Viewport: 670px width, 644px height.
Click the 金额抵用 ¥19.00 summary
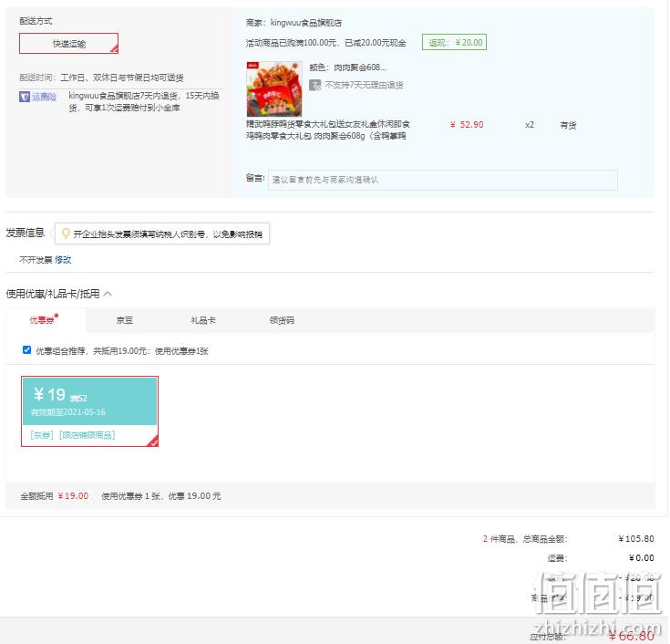[x=55, y=496]
